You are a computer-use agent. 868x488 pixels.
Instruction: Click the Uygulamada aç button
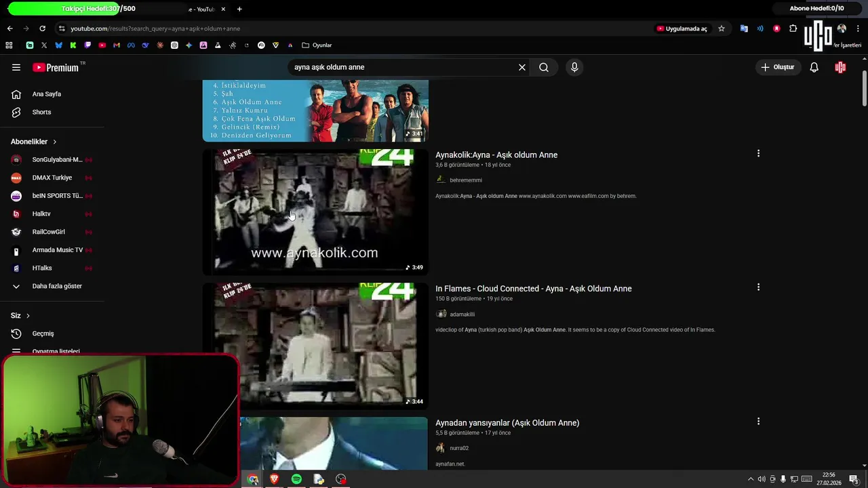682,28
